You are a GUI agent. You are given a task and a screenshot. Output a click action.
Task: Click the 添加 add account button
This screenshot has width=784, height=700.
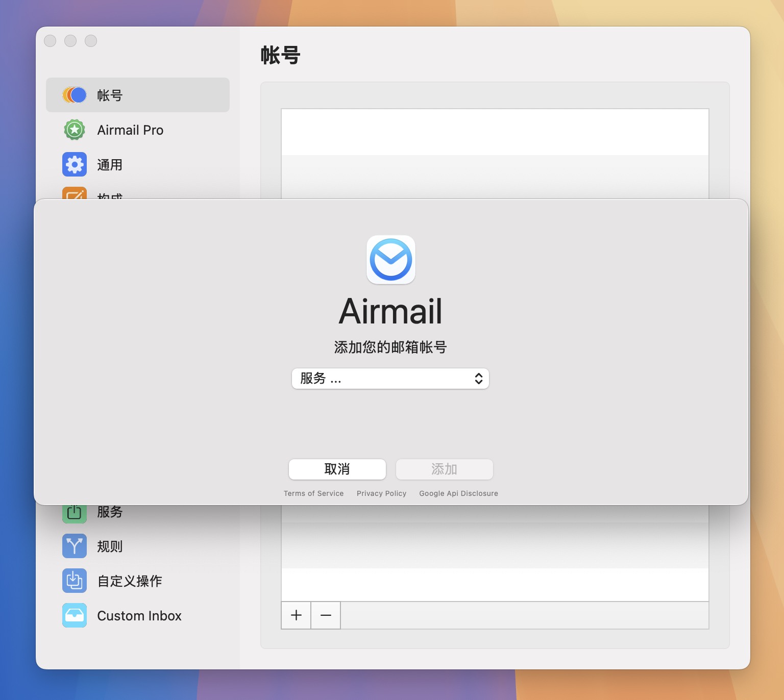click(x=444, y=469)
